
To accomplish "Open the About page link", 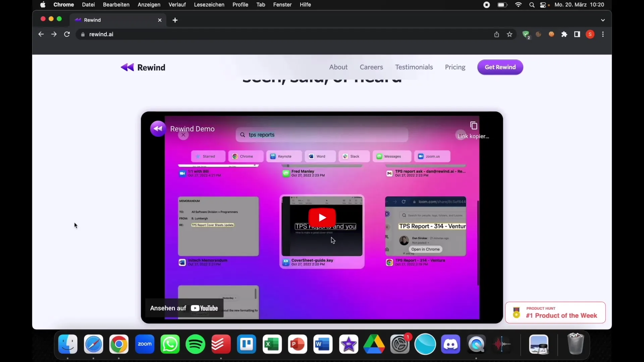I will tap(338, 67).
